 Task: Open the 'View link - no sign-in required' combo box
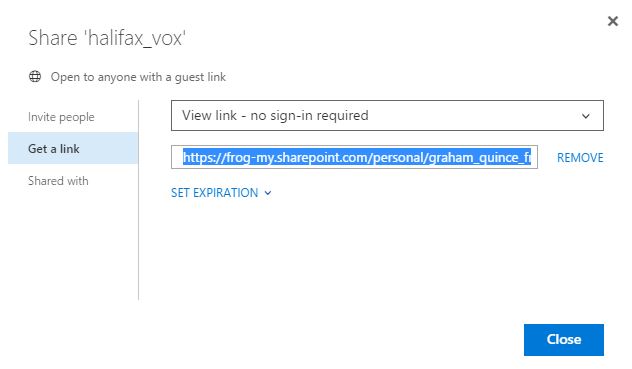pyautogui.click(x=387, y=115)
